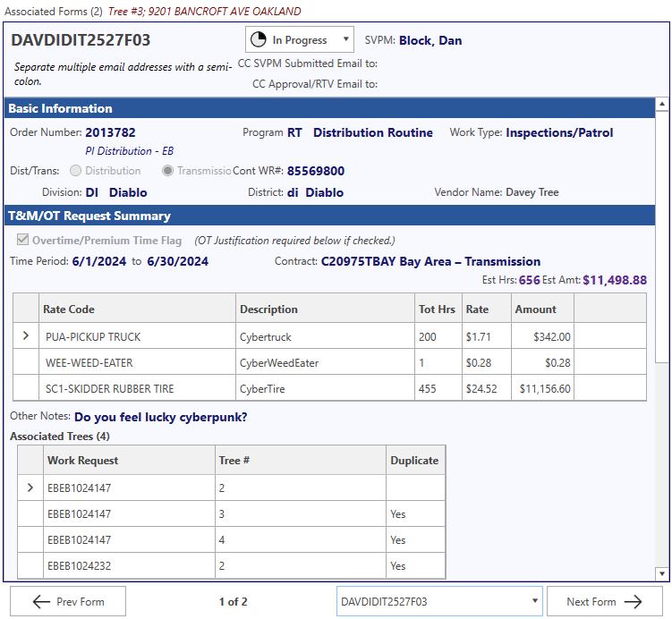Open the In Progress status dropdown
The height and width of the screenshot is (619, 672).
346,40
